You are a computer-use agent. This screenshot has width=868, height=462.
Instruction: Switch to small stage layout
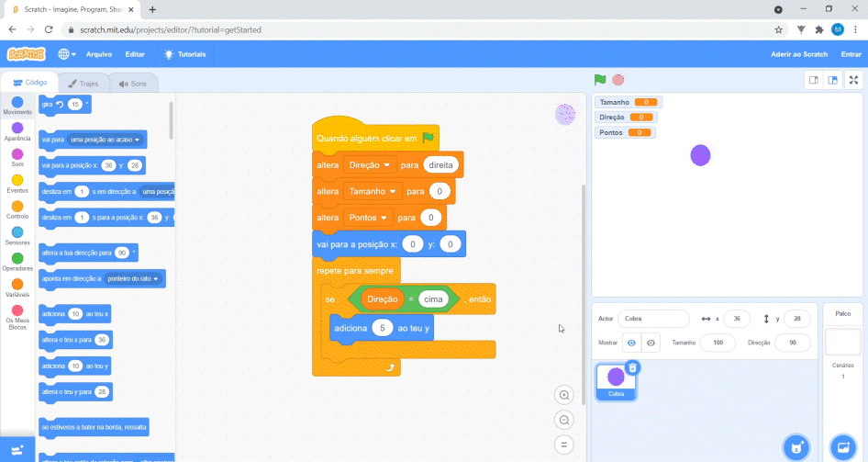pyautogui.click(x=813, y=80)
